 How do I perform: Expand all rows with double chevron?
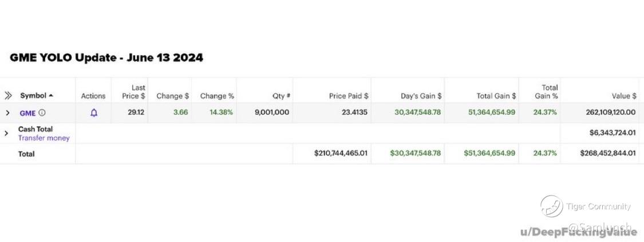tap(8, 96)
